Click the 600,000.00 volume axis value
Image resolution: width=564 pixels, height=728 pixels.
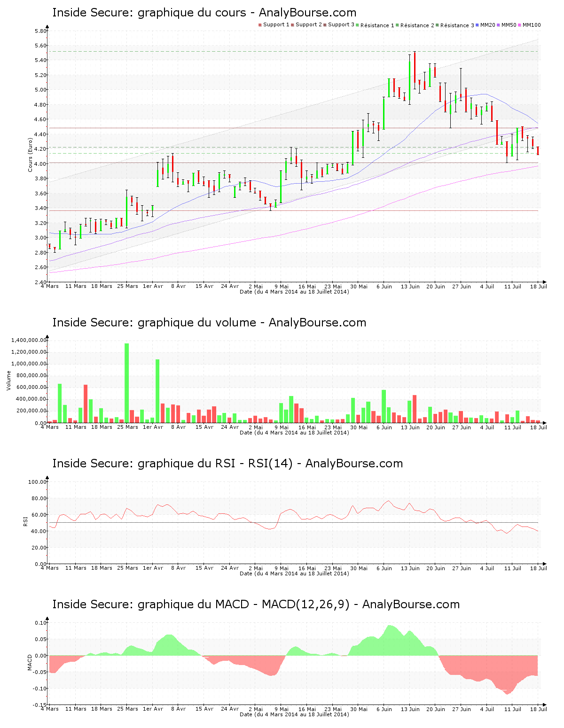(32, 387)
